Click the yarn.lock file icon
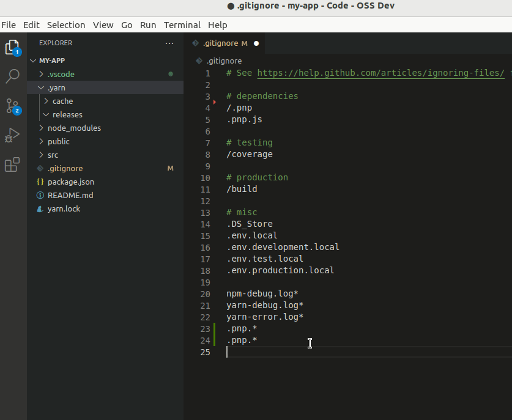 click(x=40, y=209)
